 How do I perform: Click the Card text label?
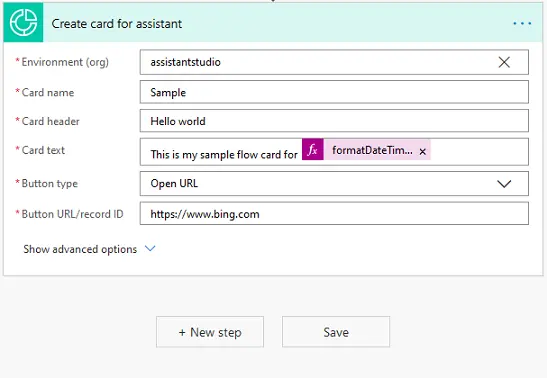[x=43, y=150]
